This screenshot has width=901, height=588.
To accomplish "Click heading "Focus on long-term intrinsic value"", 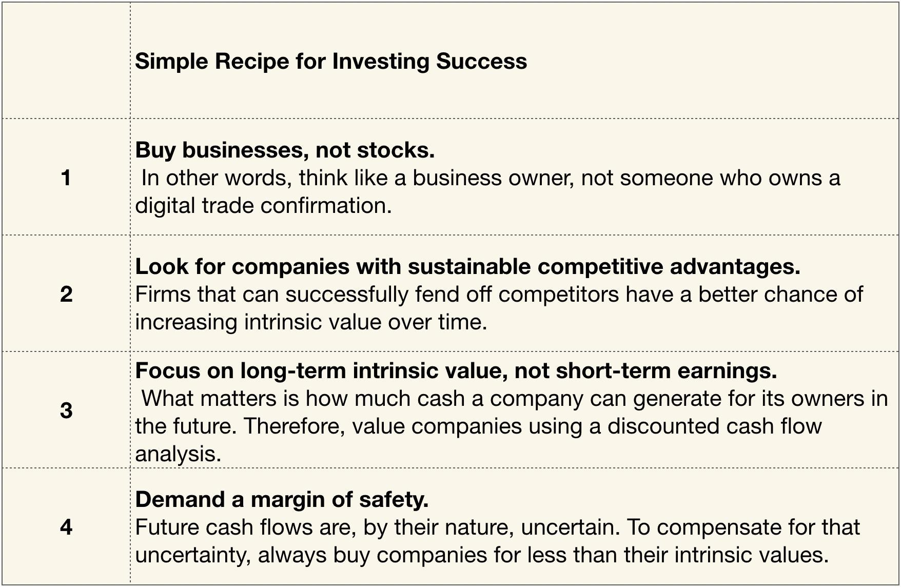I will coord(456,370).
